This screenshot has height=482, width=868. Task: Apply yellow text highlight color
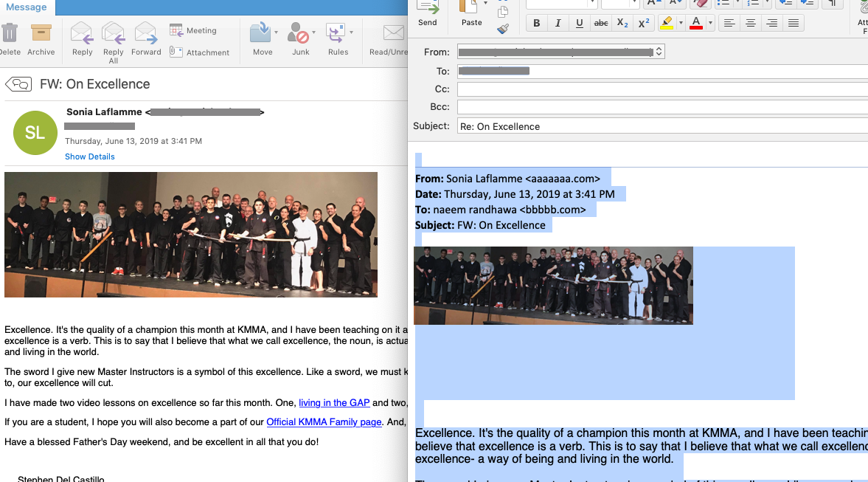[667, 24]
